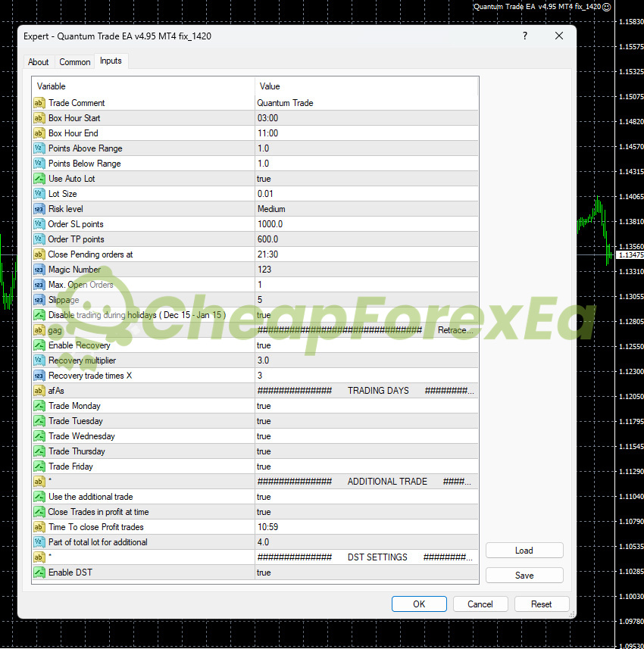Toggle the Trade Tuesday value
644x649 pixels.
click(x=367, y=421)
